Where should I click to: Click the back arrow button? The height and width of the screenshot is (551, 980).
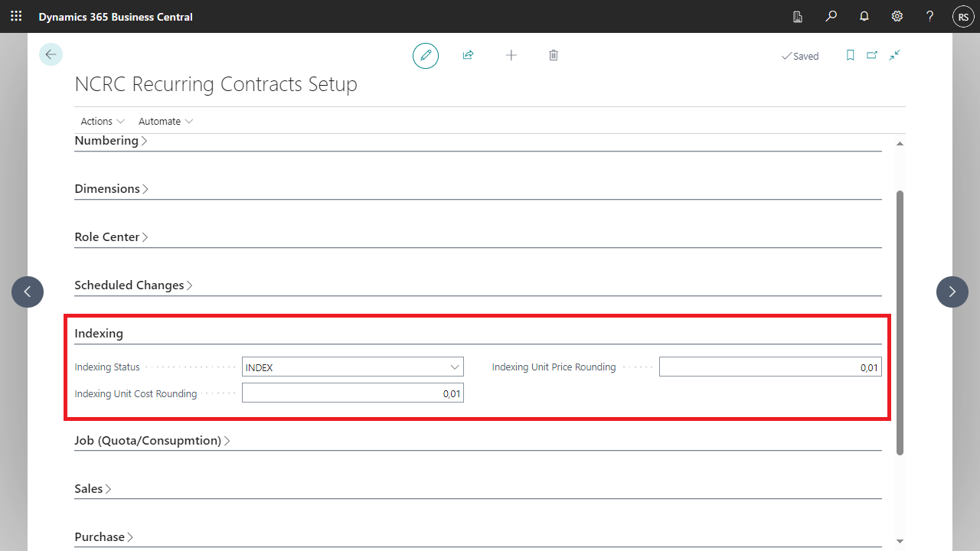[x=51, y=54]
